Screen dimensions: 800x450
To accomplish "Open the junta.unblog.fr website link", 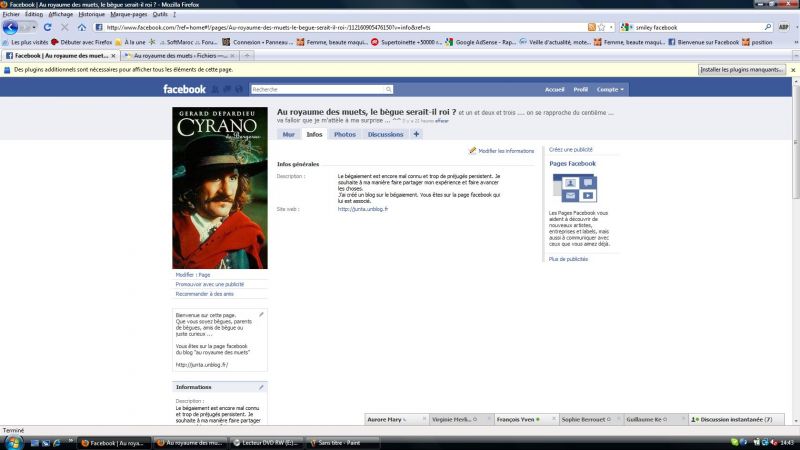I will [363, 209].
